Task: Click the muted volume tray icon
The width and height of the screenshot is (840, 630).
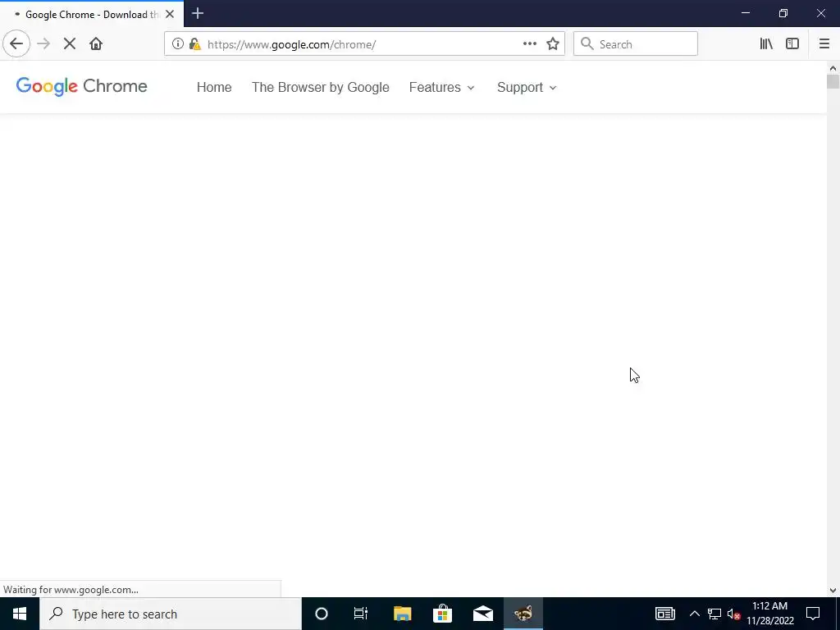Action: pos(734,614)
